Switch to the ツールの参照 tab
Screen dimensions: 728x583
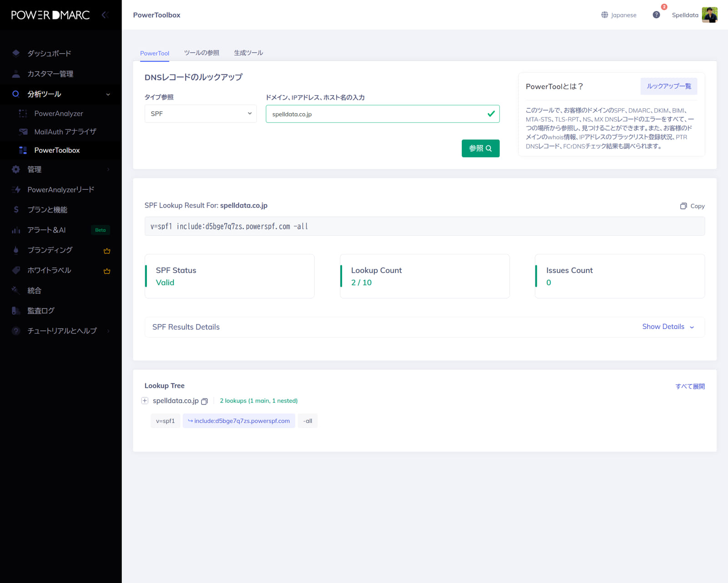click(202, 53)
